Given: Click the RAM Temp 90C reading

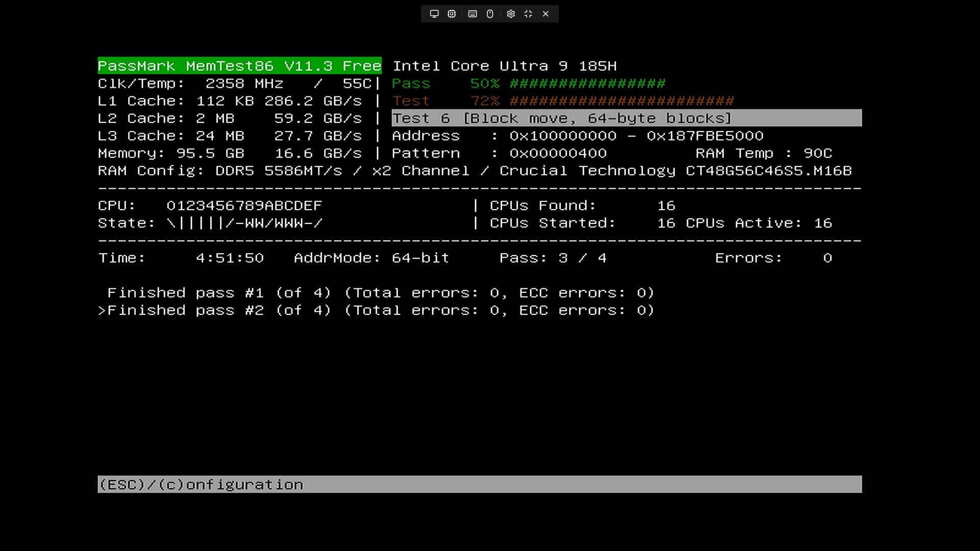Looking at the screenshot, I should click(763, 154).
